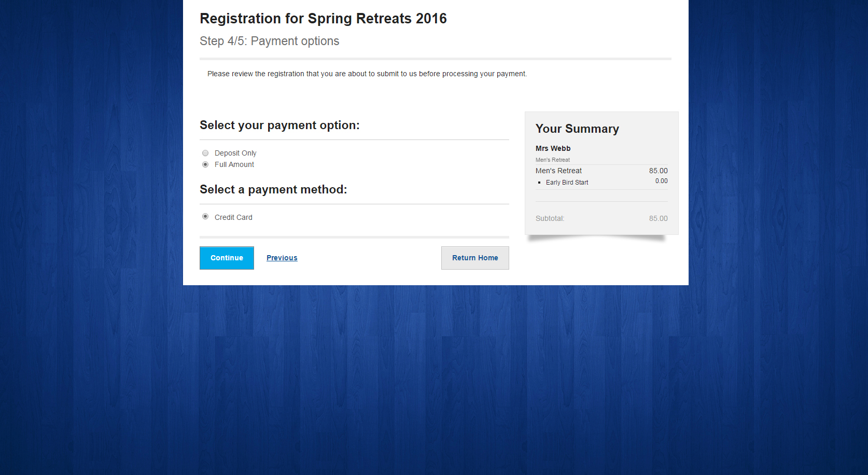Click the Subtotal amount 85.00

click(658, 218)
